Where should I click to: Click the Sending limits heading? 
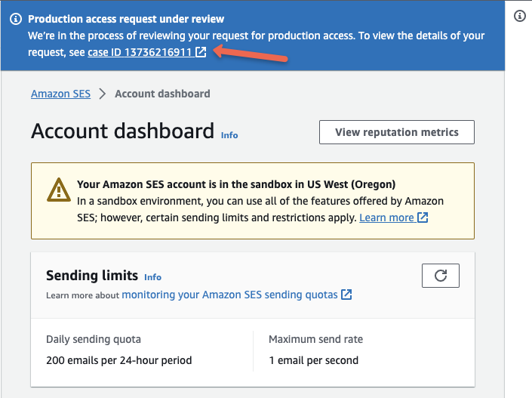point(92,276)
